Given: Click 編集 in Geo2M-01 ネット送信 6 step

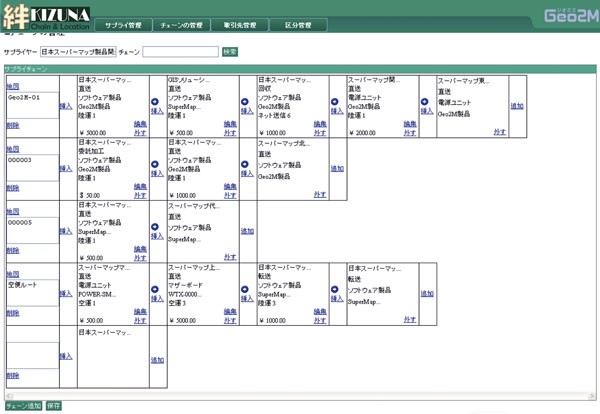Looking at the screenshot, I should pyautogui.click(x=320, y=124).
